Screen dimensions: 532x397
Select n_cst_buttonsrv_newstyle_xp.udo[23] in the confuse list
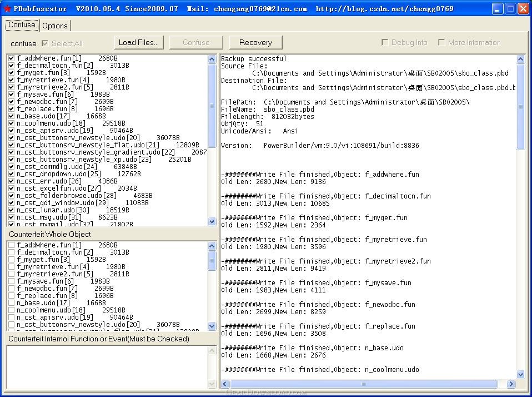tap(104, 159)
